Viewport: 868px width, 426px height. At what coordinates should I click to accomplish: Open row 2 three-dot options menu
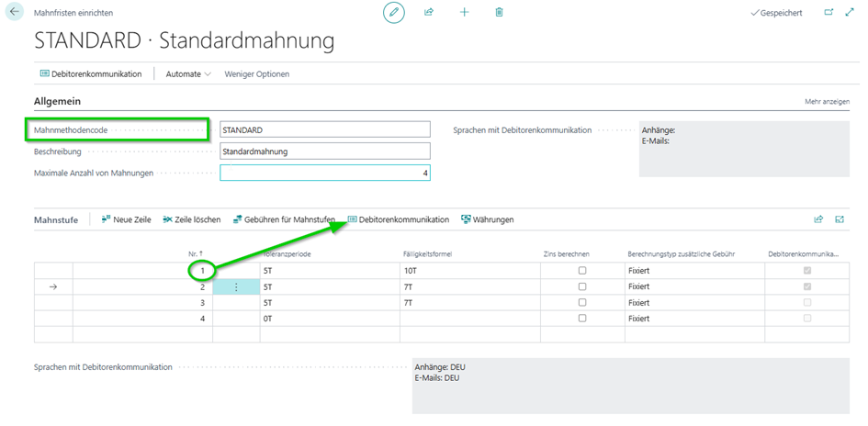click(236, 286)
